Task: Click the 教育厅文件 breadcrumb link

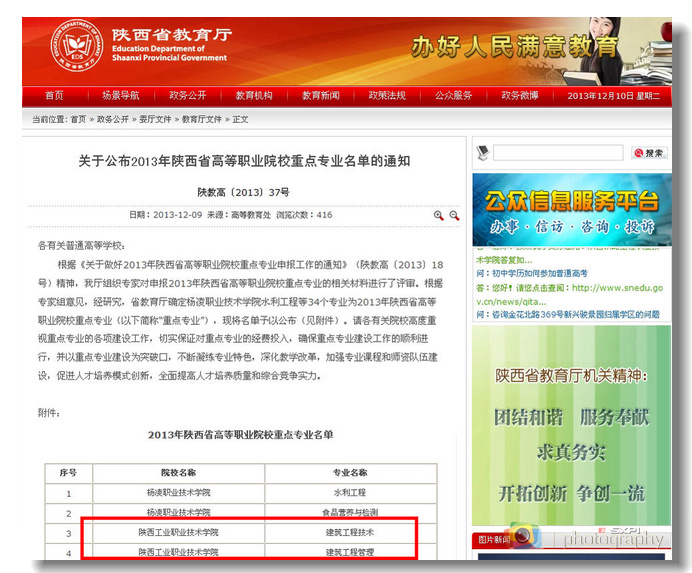Action: point(201,119)
